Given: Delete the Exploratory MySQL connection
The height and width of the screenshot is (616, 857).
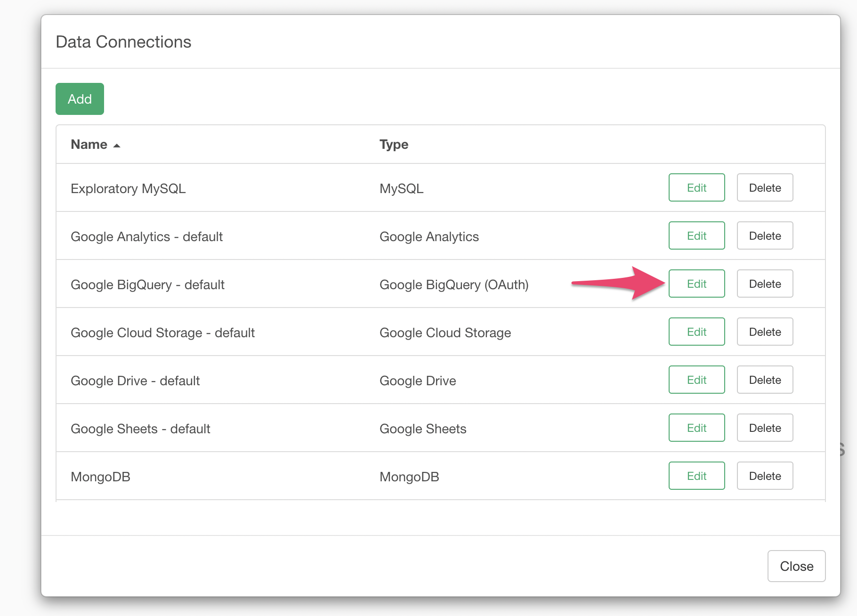Looking at the screenshot, I should click(x=765, y=187).
